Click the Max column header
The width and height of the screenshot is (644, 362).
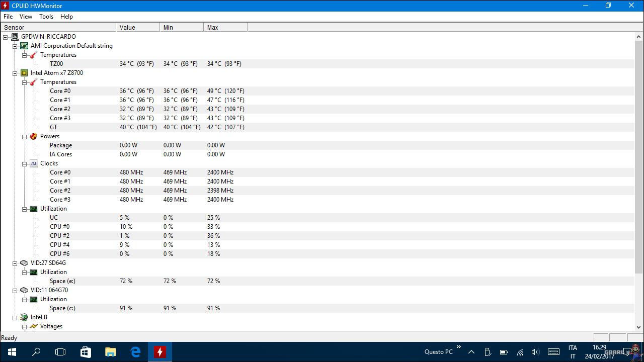pos(225,27)
